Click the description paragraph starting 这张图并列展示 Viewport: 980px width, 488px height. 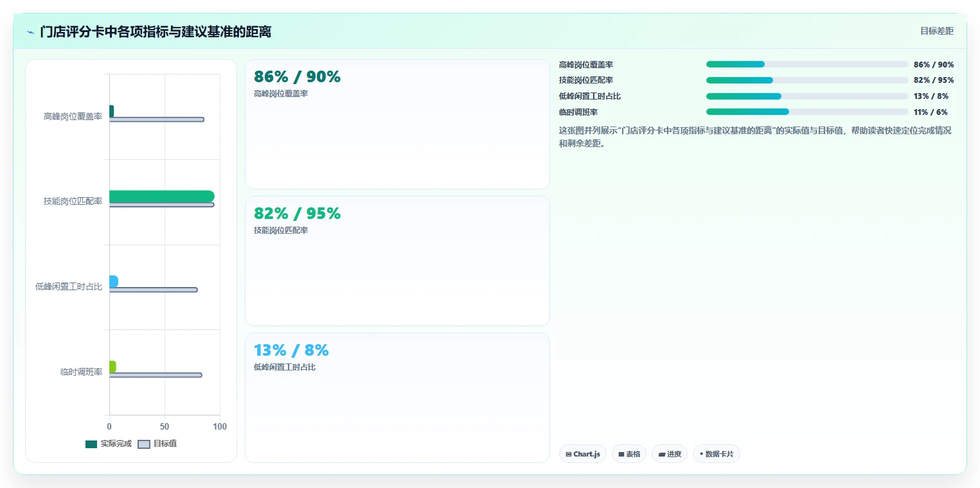click(756, 137)
